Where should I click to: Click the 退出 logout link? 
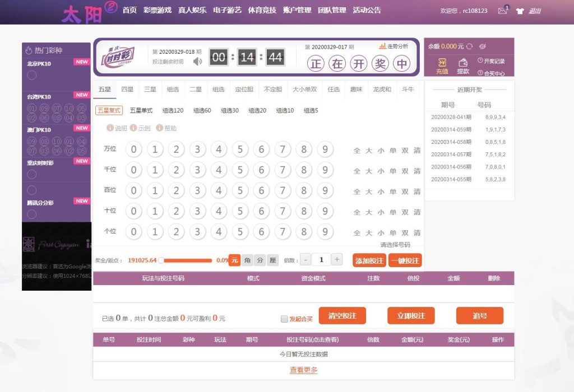pos(535,11)
